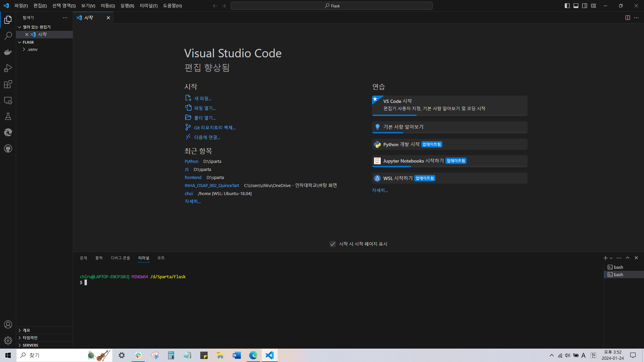Open the Search view in activity bar
Image resolution: width=644 pixels, height=362 pixels.
(x=8, y=36)
